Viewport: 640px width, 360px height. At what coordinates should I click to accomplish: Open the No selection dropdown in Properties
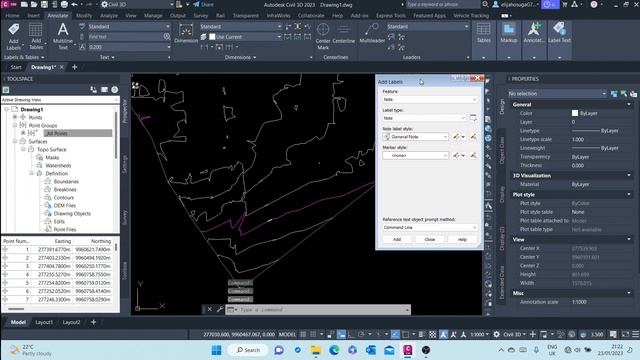click(x=557, y=93)
